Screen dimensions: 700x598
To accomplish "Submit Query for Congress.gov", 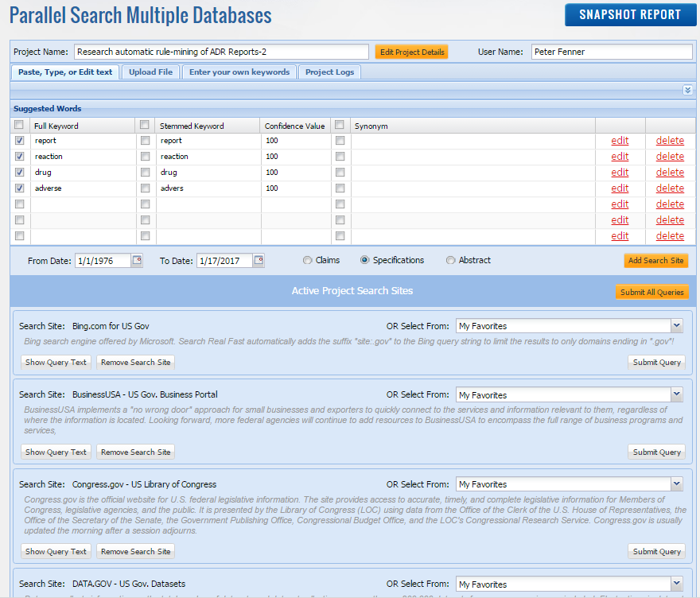I will pyautogui.click(x=657, y=551).
